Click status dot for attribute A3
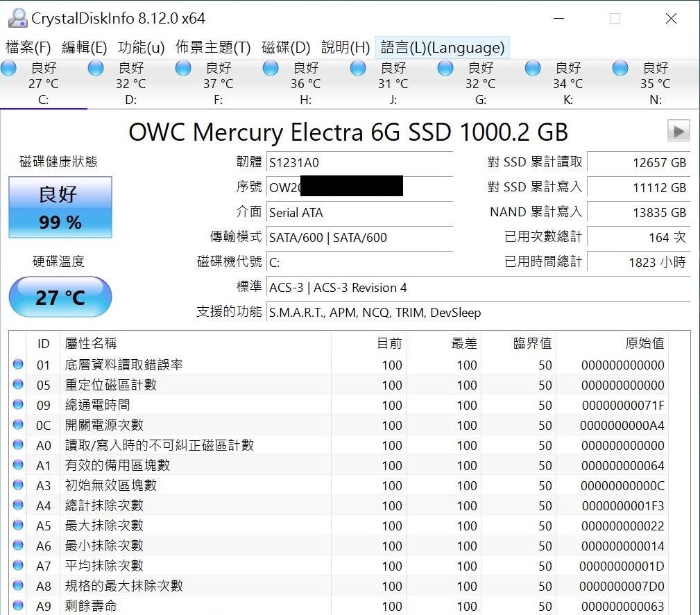The image size is (700, 615). click(18, 485)
